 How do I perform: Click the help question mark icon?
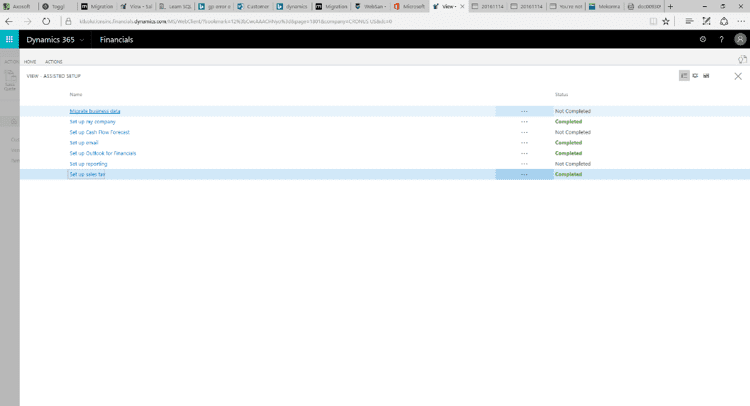pyautogui.click(x=721, y=39)
